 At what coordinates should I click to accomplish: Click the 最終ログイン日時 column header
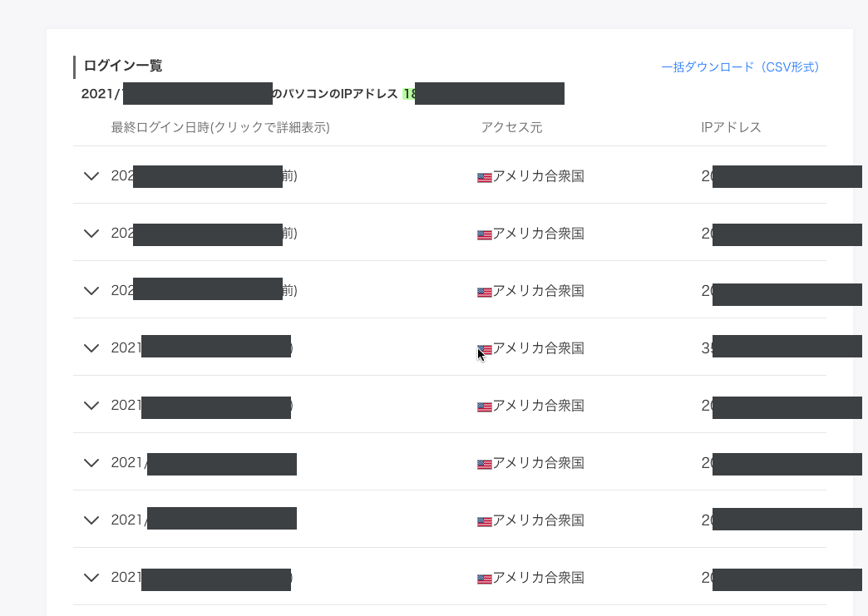[220, 127]
